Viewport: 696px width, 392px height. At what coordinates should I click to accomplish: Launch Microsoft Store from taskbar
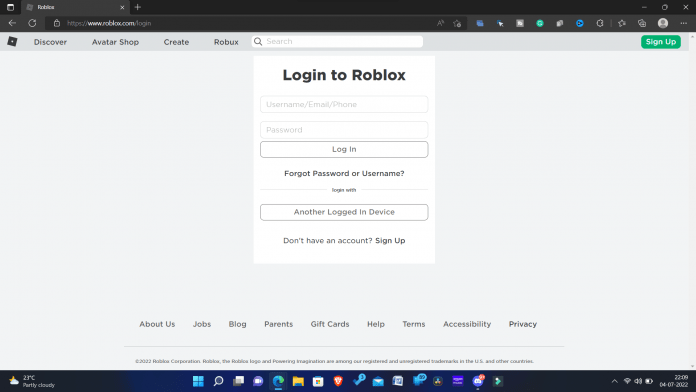click(x=318, y=381)
